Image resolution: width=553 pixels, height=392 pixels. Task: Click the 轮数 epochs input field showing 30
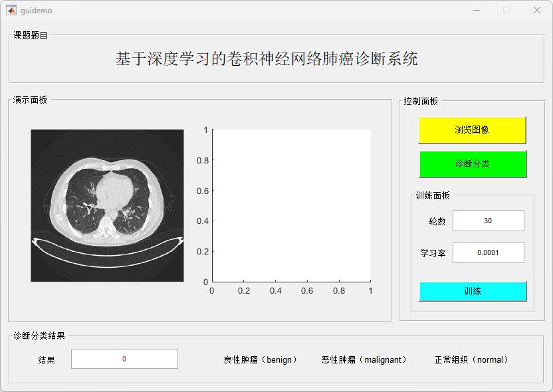(488, 221)
